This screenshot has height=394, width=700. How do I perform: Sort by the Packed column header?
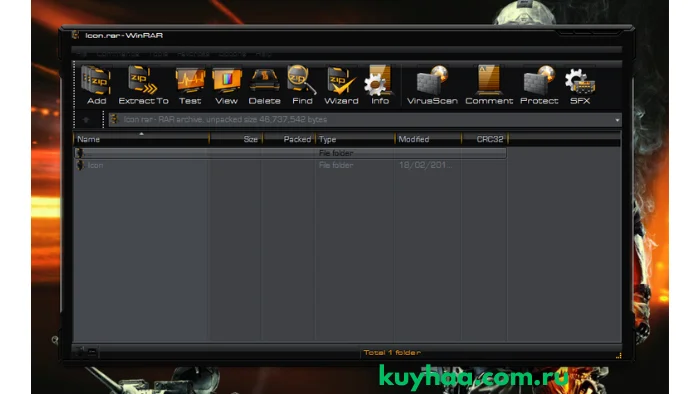(289, 139)
